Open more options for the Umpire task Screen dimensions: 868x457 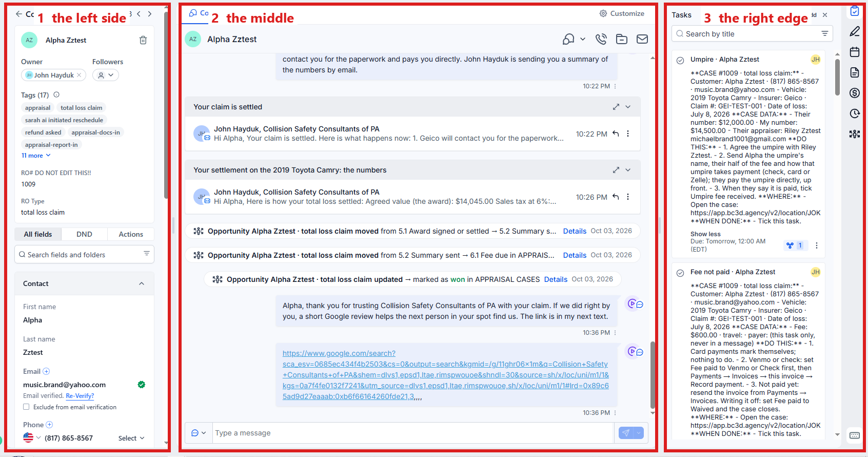[817, 245]
